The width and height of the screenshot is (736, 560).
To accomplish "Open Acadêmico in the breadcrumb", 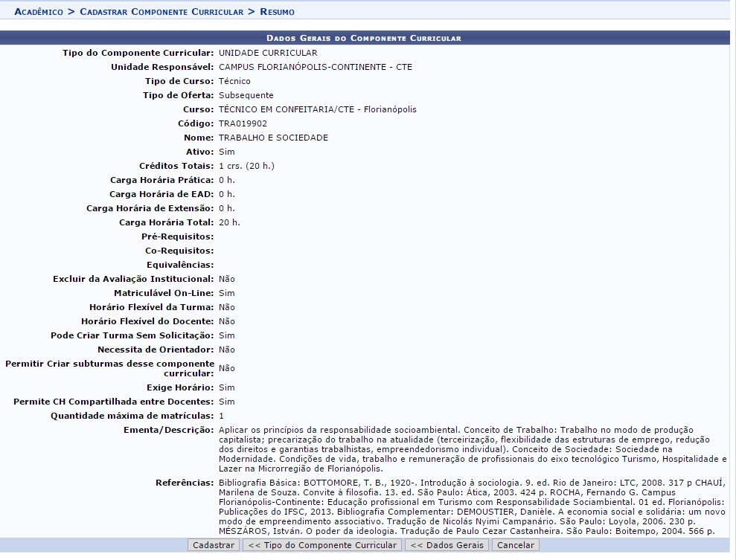I will coord(39,12).
